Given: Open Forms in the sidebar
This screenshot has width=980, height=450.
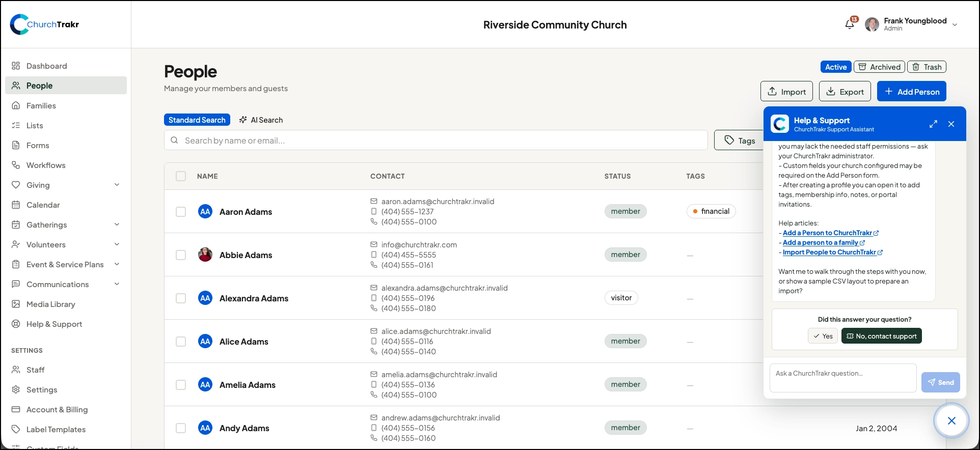Looking at the screenshot, I should coord(66,145).
